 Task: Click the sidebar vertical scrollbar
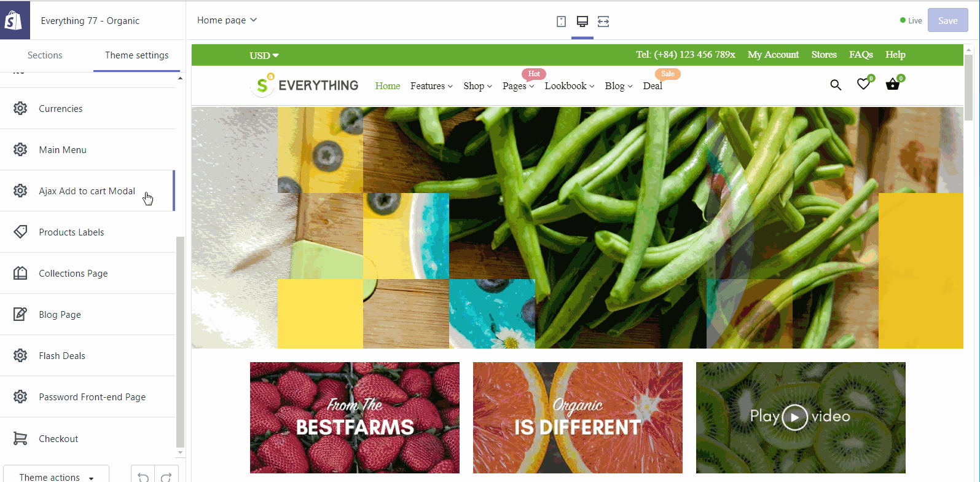pyautogui.click(x=180, y=342)
